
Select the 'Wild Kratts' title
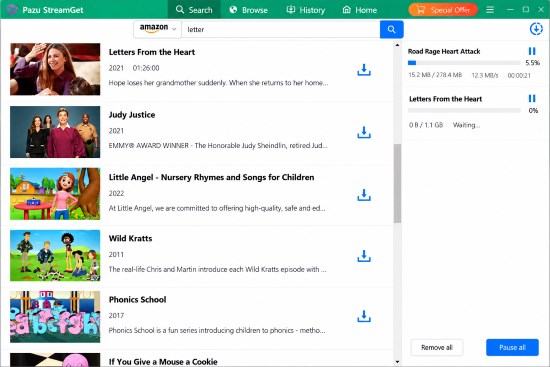tap(130, 239)
